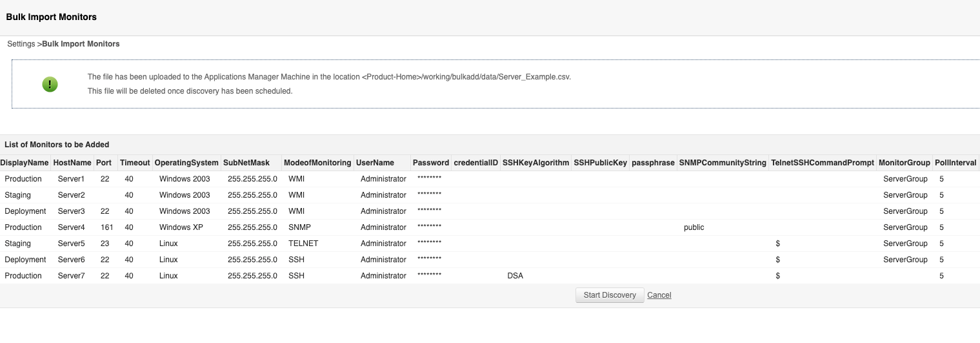Viewport: 980px width, 343px height.
Task: Select the SSHKeyAlgorithm column header
Action: 536,163
